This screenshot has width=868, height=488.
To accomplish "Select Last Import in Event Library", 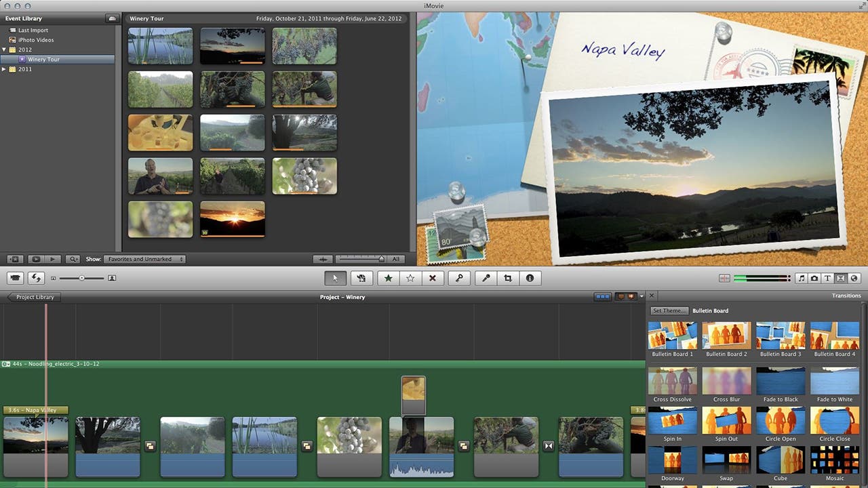I will [x=33, y=30].
